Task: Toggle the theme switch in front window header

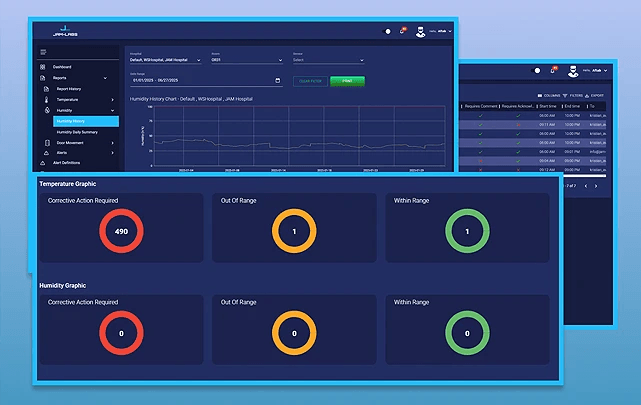Action: 388,32
